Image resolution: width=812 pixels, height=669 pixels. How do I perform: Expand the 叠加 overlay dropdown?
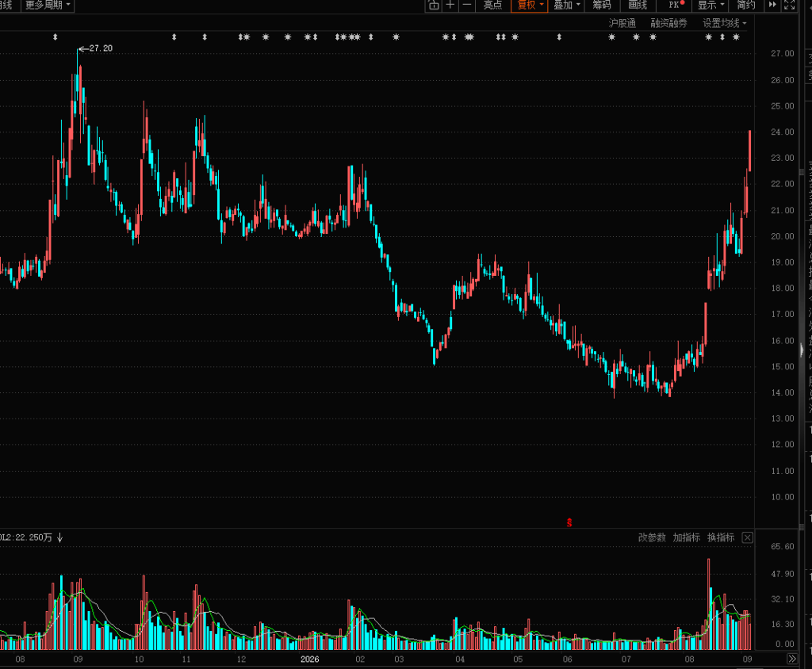(566, 6)
